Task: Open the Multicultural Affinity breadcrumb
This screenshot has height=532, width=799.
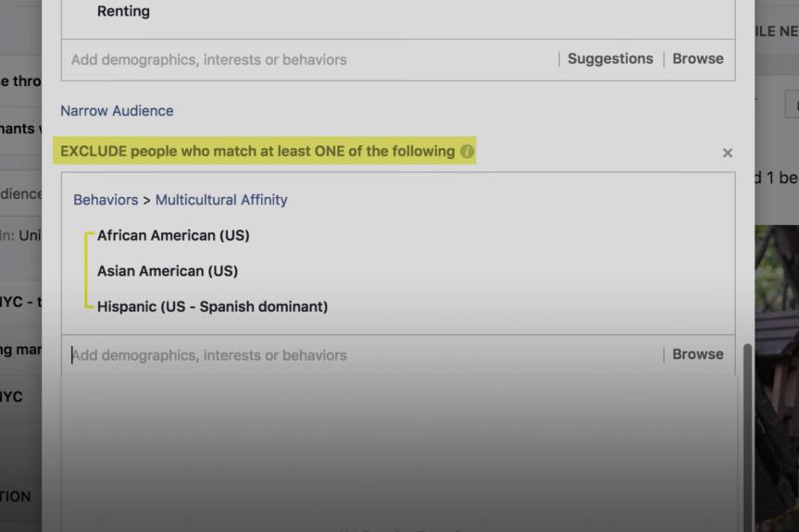Action: (221, 200)
